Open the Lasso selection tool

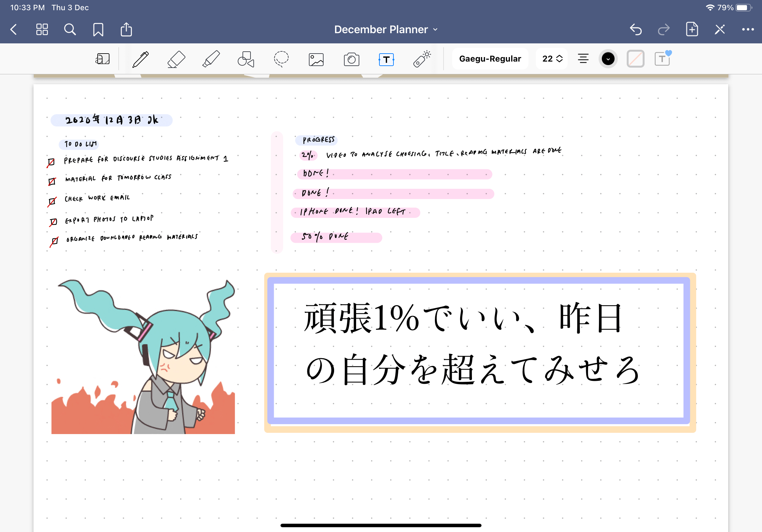tap(281, 59)
